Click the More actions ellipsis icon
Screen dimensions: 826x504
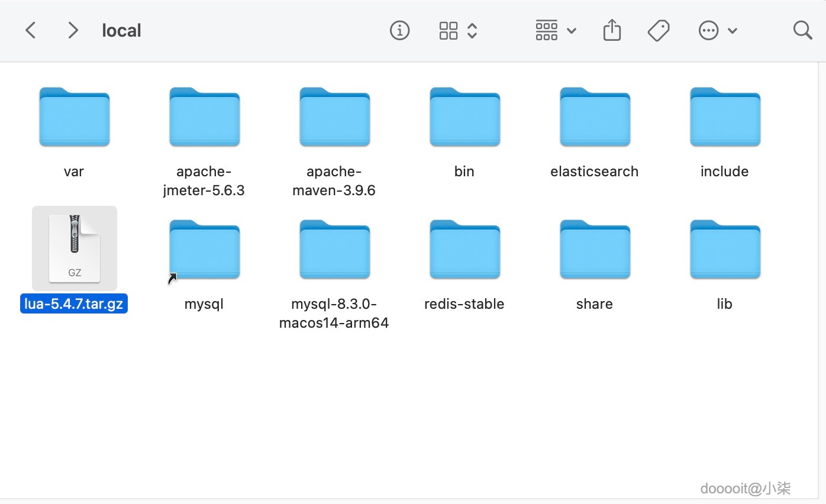[x=708, y=30]
